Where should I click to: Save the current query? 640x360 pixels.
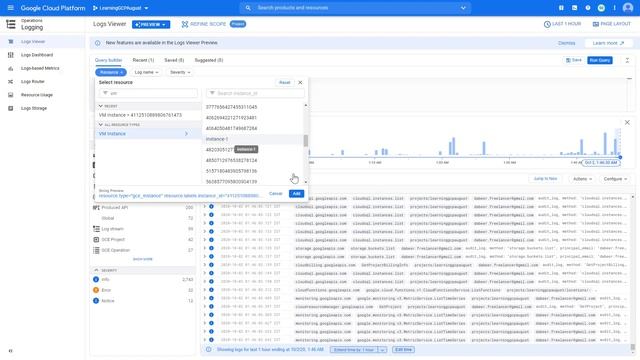(x=573, y=60)
